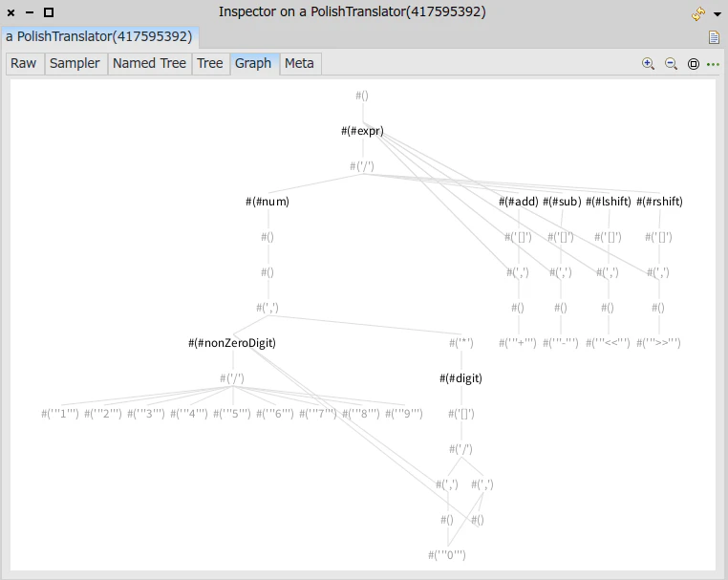Click the #(',') node above #(#nonZeroDigit)

pyautogui.click(x=268, y=308)
